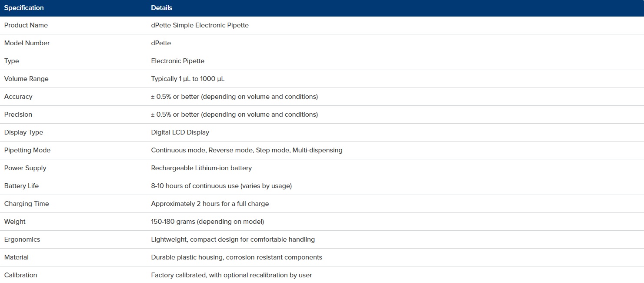644x283 pixels.
Task: Select the 'Accuracy' row label
Action: click(x=18, y=97)
